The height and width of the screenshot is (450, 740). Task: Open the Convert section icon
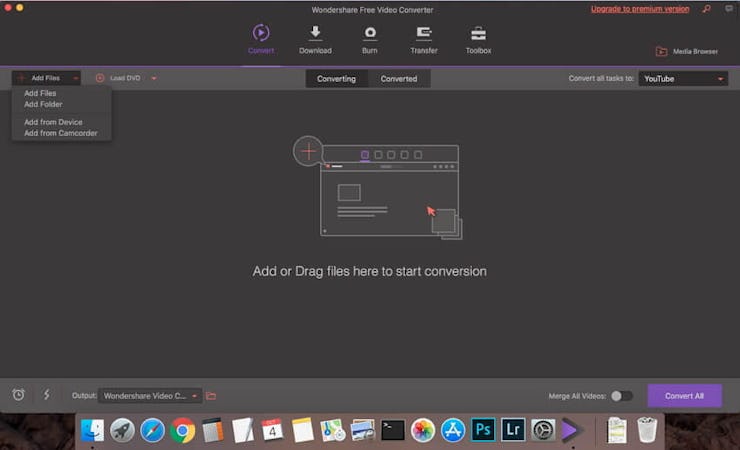(261, 33)
